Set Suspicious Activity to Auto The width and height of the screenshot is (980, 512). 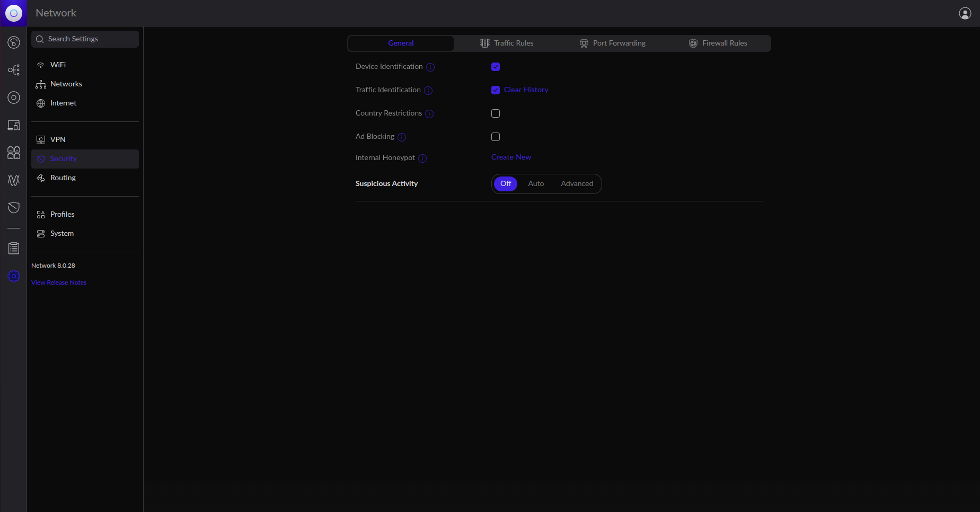(x=536, y=184)
